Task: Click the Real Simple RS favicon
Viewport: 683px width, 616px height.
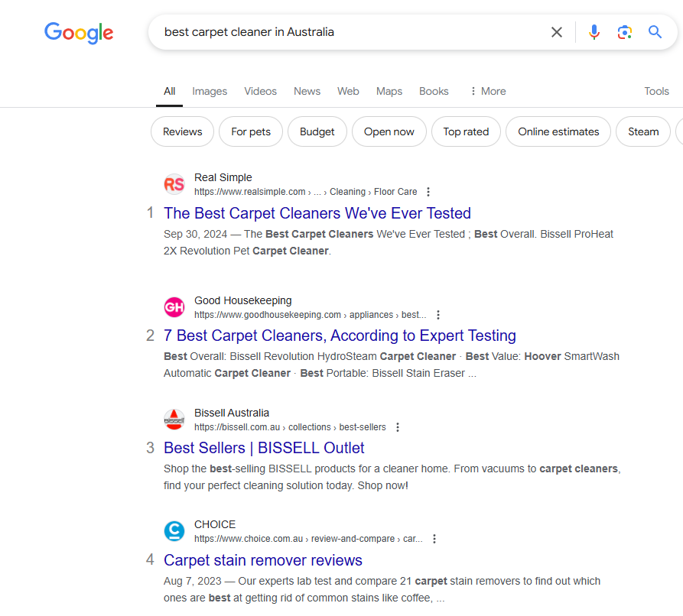Action: click(x=174, y=184)
